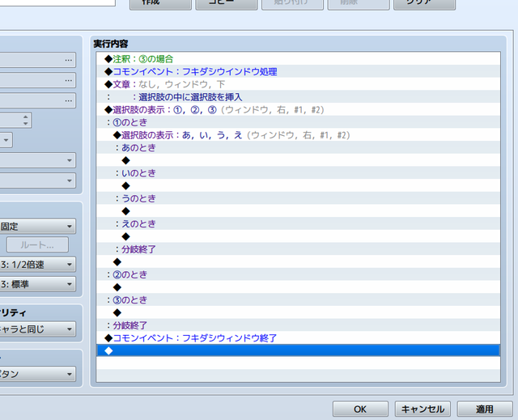Select the 文章:なし, ウィンドウ, 下 row
Viewport: 518px width, 420px height.
pos(299,84)
